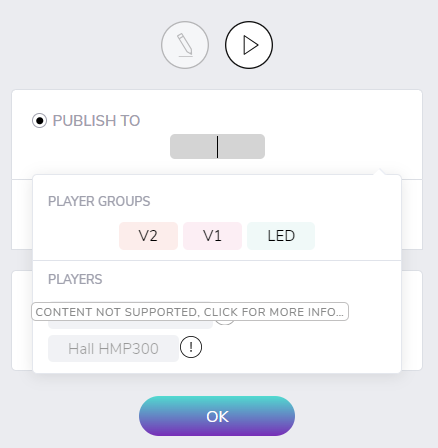Choose the V1 player group
The width and height of the screenshot is (438, 448).
(212, 236)
